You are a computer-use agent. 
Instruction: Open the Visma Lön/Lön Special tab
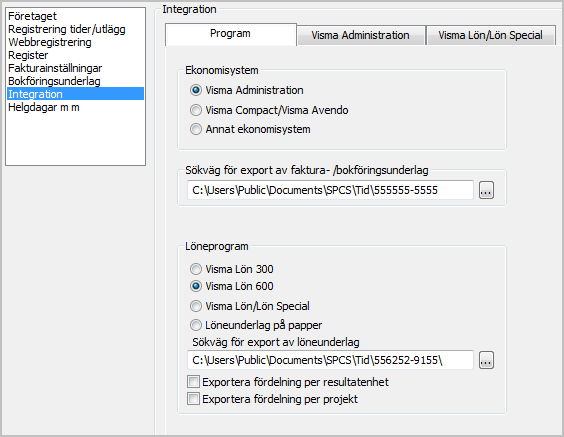click(x=491, y=36)
